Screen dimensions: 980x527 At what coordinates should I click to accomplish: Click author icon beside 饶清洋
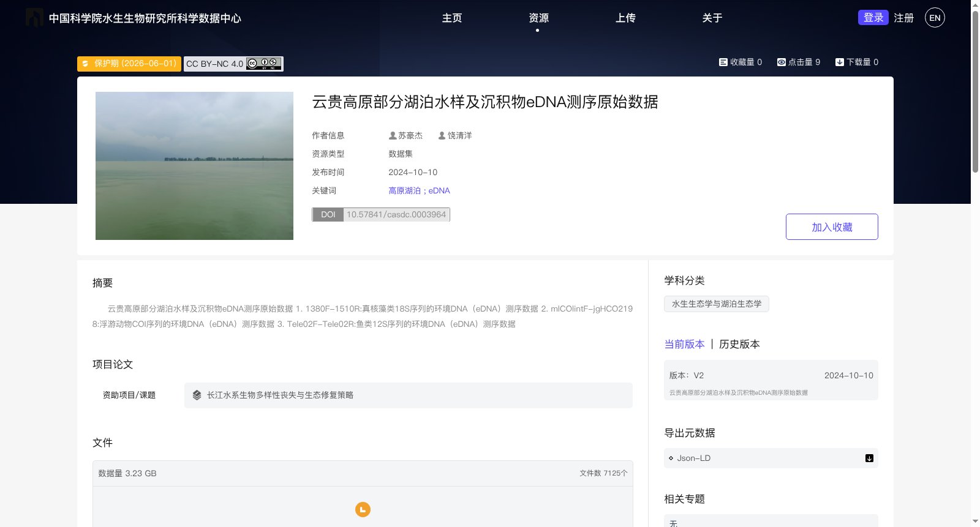[442, 136]
